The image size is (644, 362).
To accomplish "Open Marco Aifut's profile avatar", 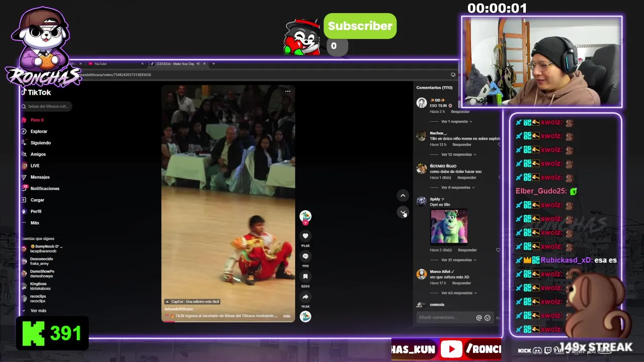I will pos(422,274).
